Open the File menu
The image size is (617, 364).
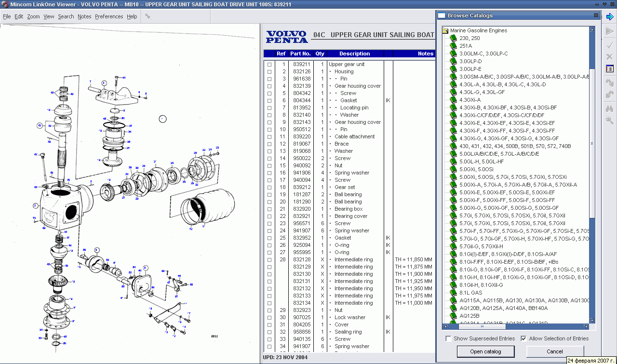[7, 16]
